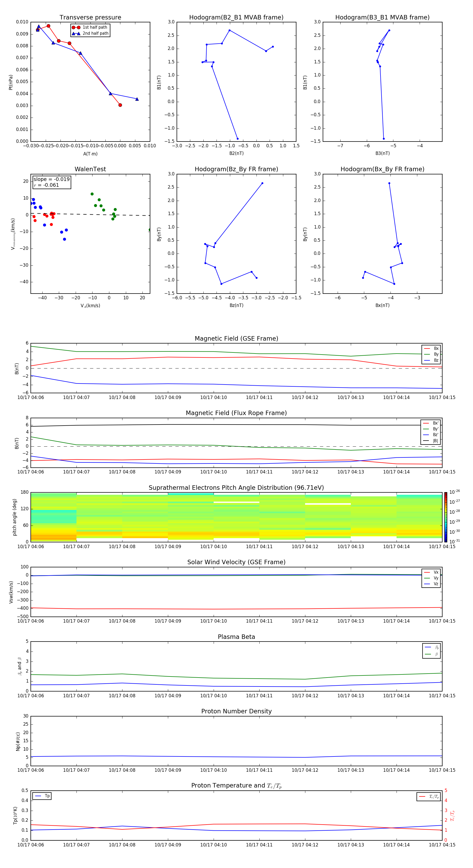Click the lowest point of B2_B1 hodogram
This screenshot has width=473, height=868.
tap(237, 139)
